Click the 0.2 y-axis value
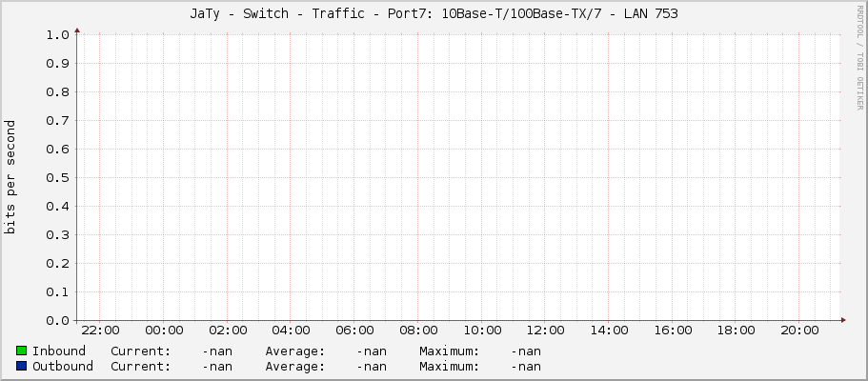868x381 pixels. (x=58, y=264)
